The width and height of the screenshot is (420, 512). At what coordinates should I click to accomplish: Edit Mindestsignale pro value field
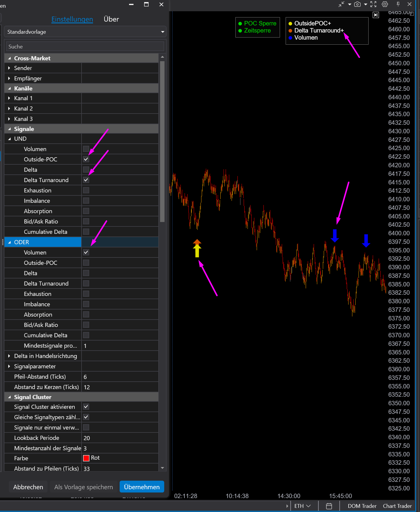pyautogui.click(x=120, y=346)
